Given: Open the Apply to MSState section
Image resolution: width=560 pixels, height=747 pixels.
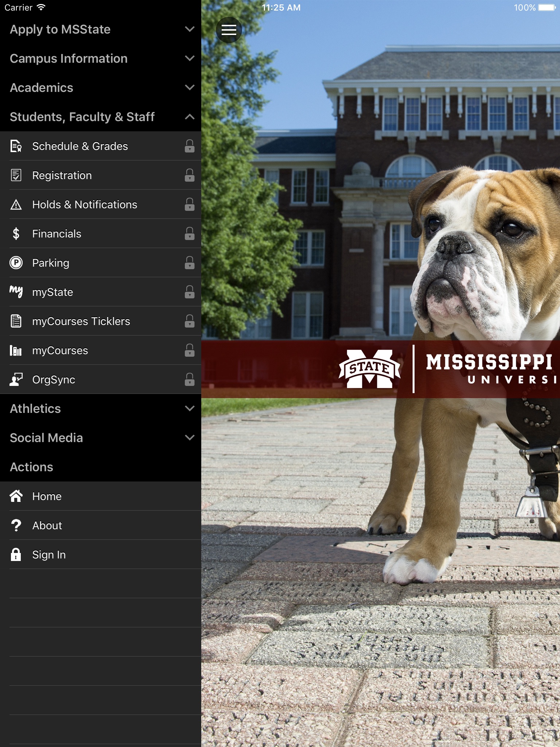Looking at the screenshot, I should [101, 29].
